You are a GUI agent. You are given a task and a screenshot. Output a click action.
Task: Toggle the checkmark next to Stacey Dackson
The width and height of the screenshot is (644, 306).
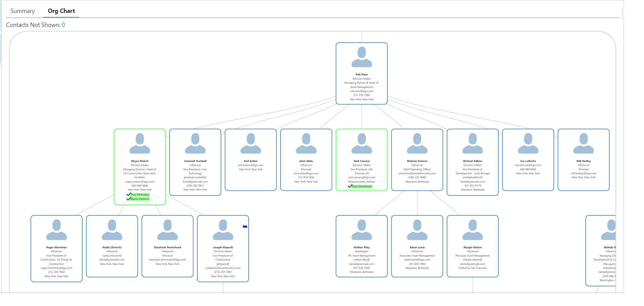tap(129, 198)
